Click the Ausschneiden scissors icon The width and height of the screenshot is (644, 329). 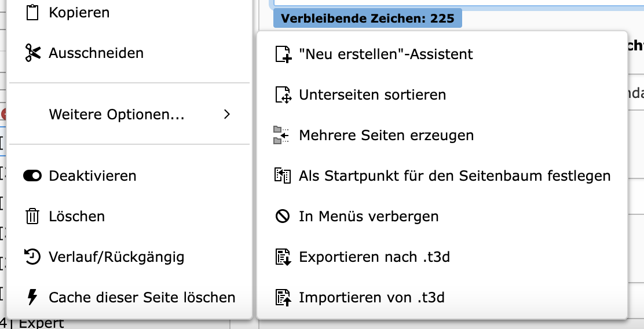coord(32,53)
